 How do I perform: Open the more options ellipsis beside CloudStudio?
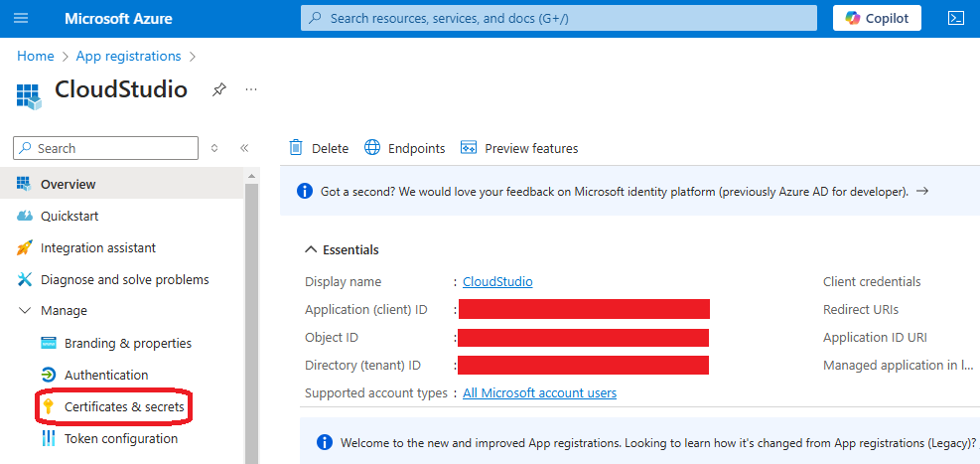click(251, 89)
